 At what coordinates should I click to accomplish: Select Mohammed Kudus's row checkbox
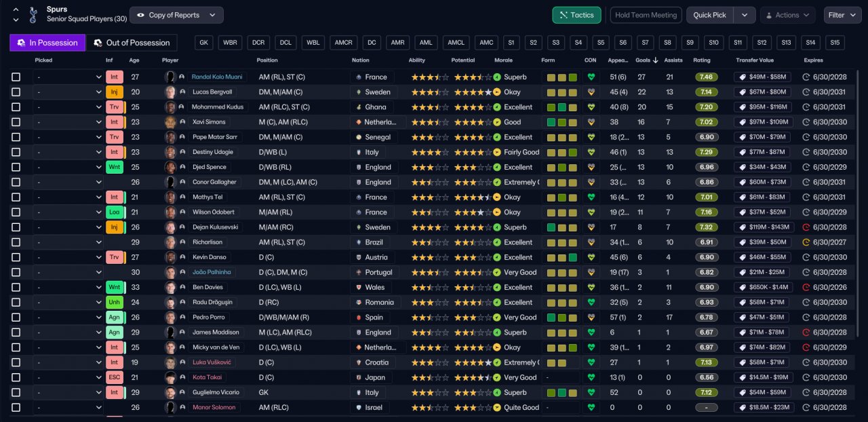(x=16, y=107)
